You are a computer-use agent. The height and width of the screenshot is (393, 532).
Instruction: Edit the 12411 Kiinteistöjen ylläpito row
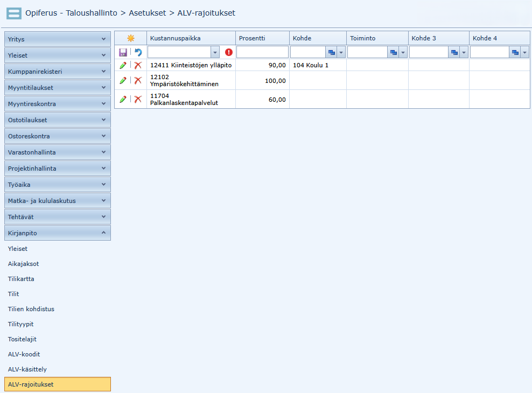[123, 65]
